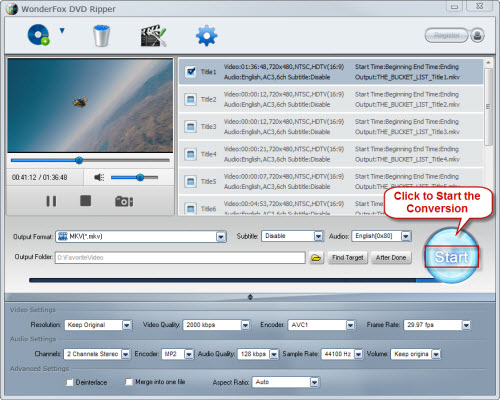Viewport: 500px width, 400px height.
Task: Check the Title5 checkbox
Action: 190,181
